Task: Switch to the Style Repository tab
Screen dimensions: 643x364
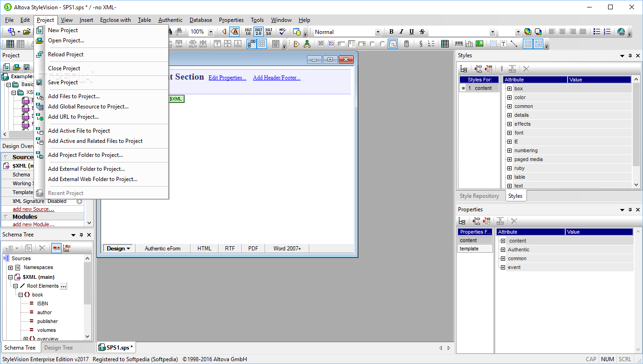Action: click(479, 196)
